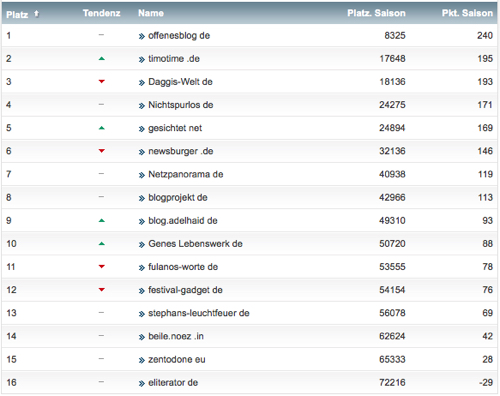Click chevron icon before eliterator de
500x396 pixels.
point(142,383)
